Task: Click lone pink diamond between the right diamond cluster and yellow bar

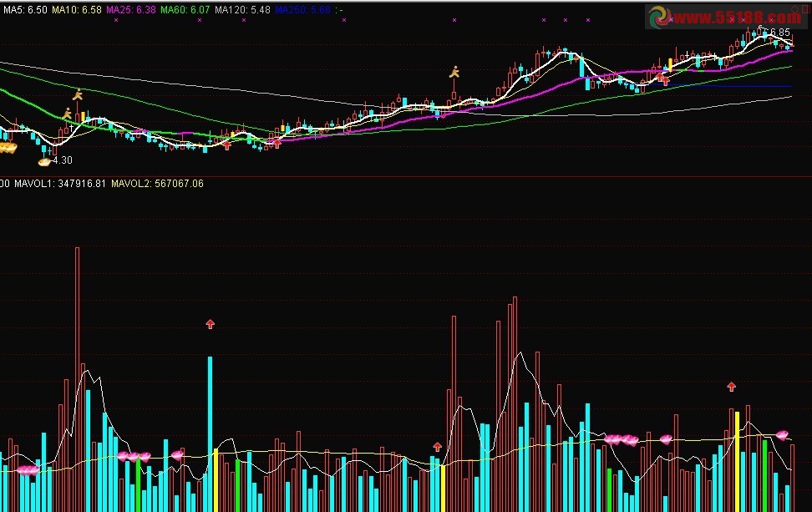Action: click(x=666, y=439)
